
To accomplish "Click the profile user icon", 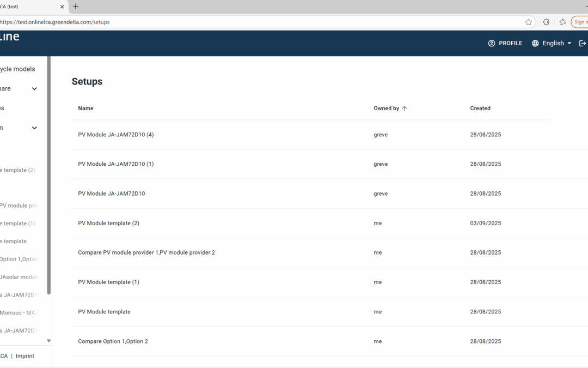I will point(492,43).
